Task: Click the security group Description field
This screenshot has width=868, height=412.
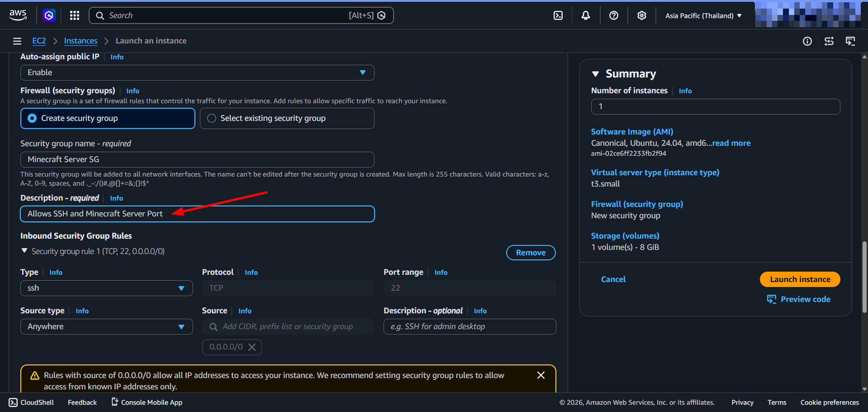Action: (x=197, y=214)
